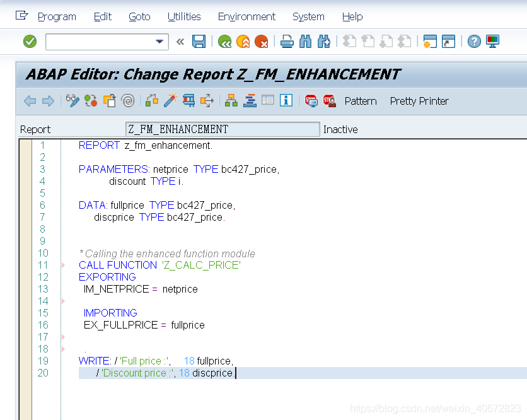The width and height of the screenshot is (527, 420).
Task: Click the Pattern button
Action: [361, 102]
